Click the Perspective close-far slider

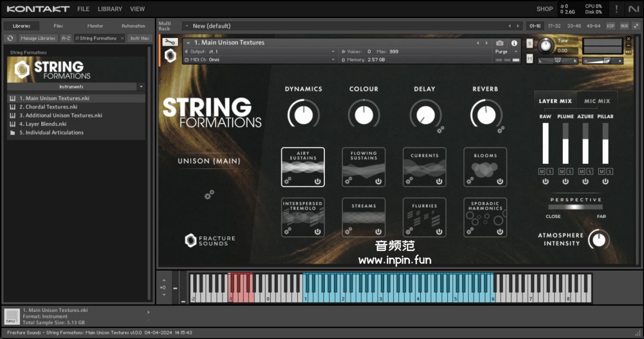pos(576,207)
